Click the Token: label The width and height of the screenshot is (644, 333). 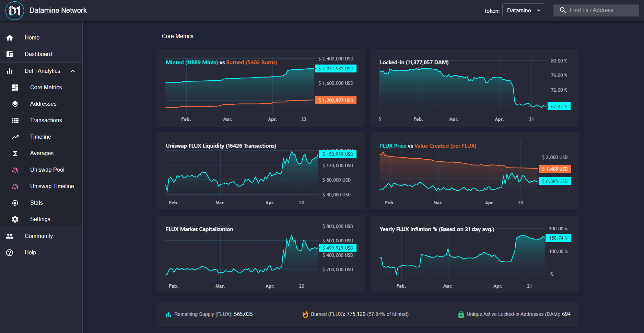click(492, 11)
